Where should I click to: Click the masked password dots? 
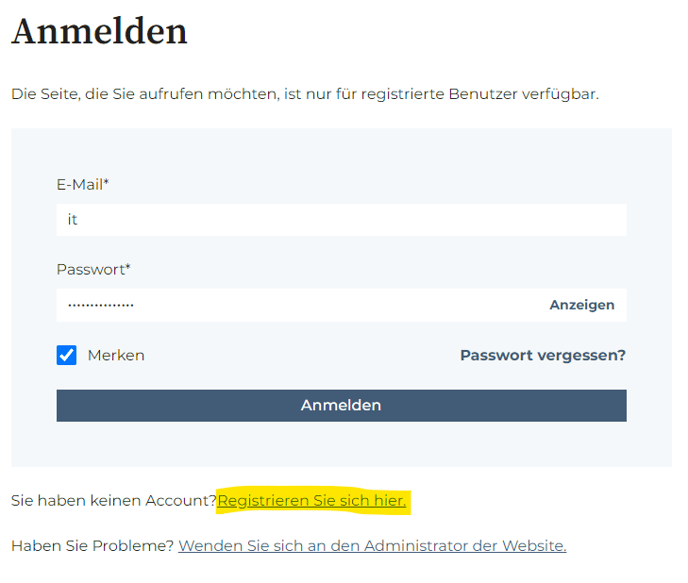(x=101, y=305)
